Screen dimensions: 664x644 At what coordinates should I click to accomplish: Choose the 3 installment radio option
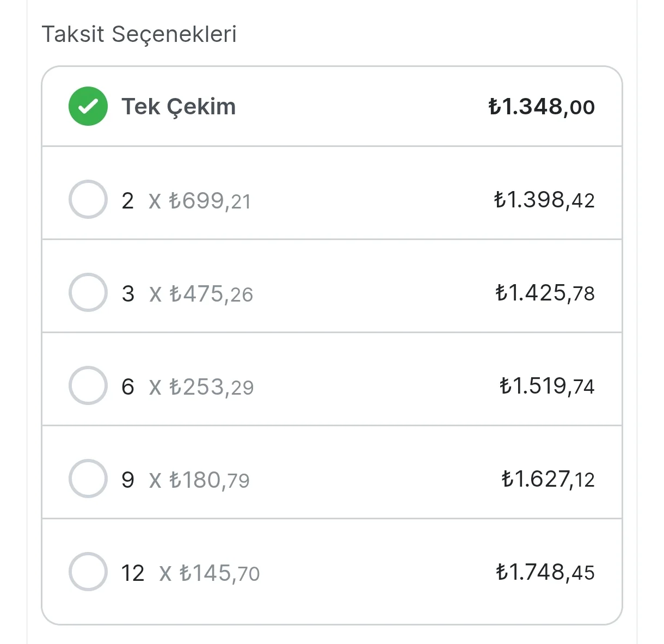point(88,292)
